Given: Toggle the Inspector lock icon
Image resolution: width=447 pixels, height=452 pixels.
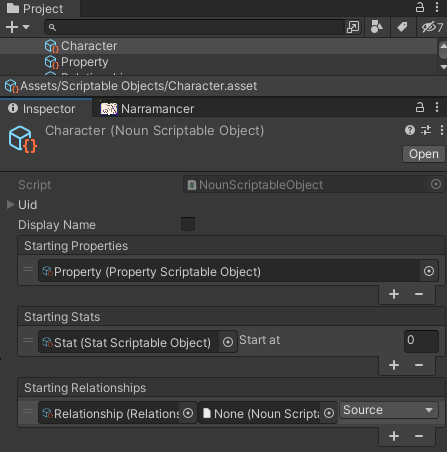Looking at the screenshot, I should 420,107.
